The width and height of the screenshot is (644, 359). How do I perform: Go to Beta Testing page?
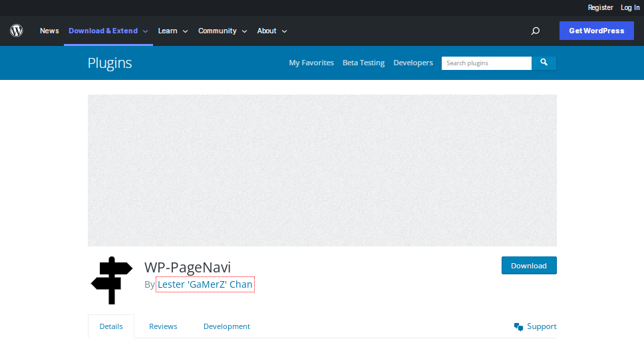click(x=363, y=63)
